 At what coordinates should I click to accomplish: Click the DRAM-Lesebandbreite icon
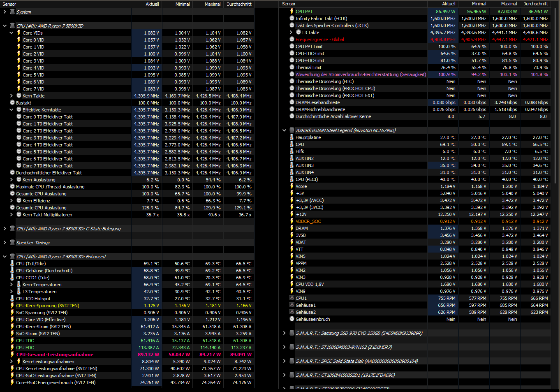click(x=292, y=102)
